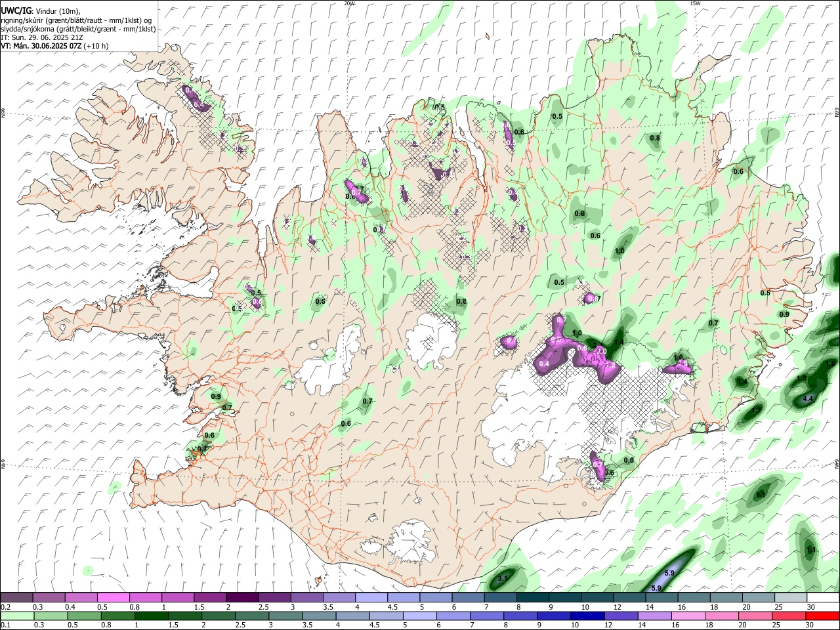The image size is (840, 630).
Task: Pick the rain-scale swatch starting at 4
Action: [x=352, y=616]
